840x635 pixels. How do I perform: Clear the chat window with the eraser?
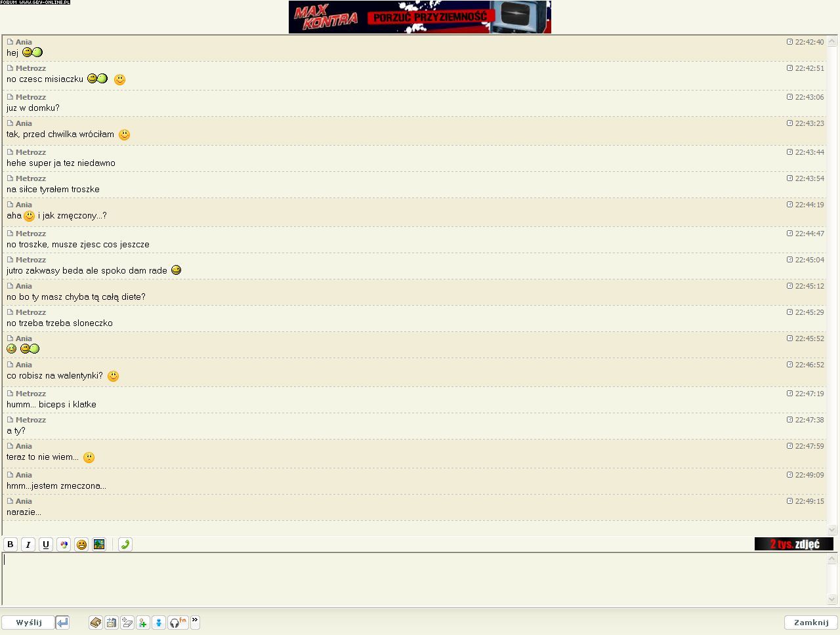pyautogui.click(x=127, y=623)
